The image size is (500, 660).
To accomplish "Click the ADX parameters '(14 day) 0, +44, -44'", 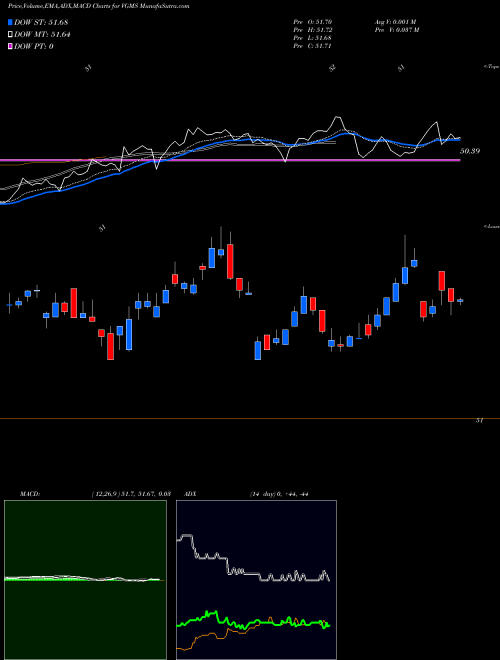I will 279,494.
